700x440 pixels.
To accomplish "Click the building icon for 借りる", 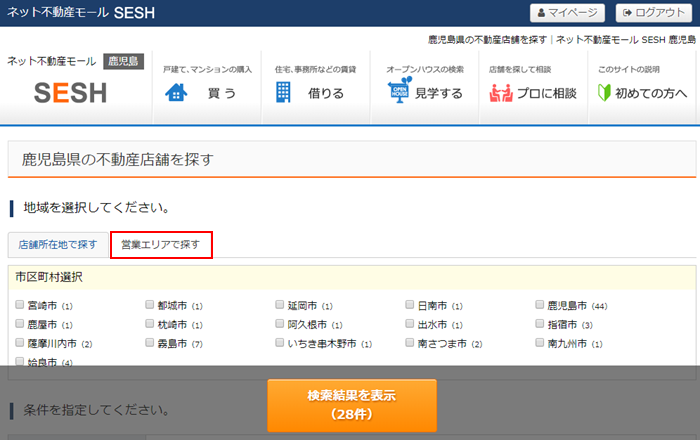I will click(283, 93).
